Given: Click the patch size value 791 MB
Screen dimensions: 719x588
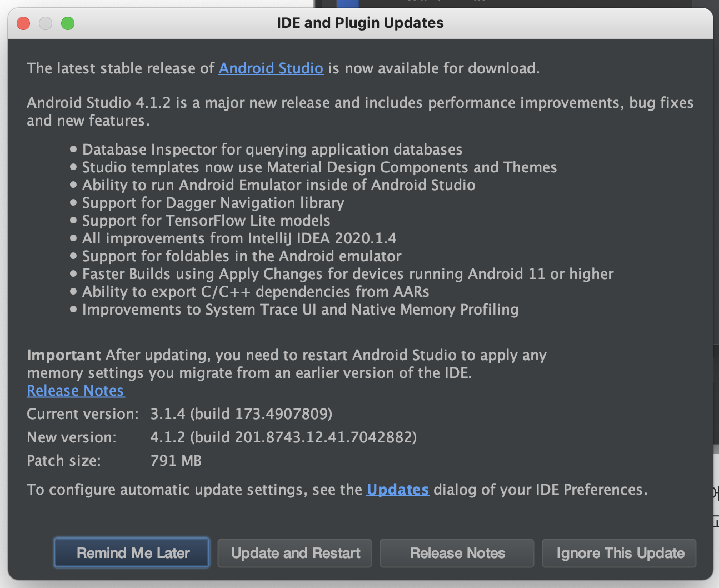Looking at the screenshot, I should click(x=176, y=461).
